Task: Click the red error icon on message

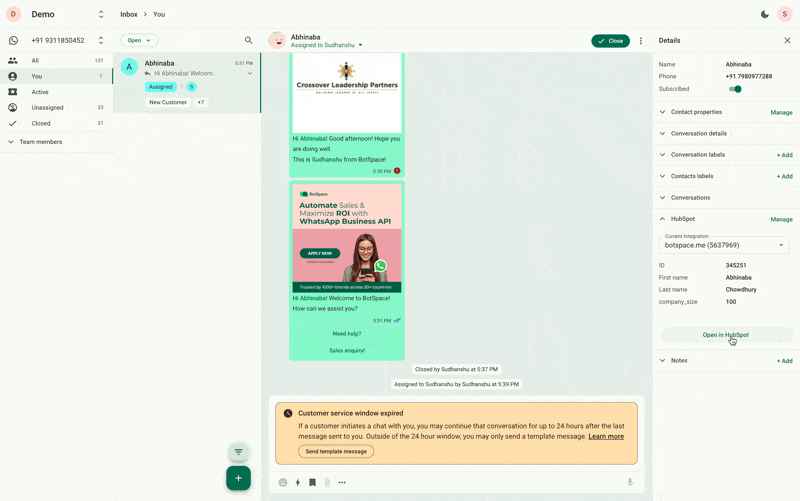Action: coord(397,171)
